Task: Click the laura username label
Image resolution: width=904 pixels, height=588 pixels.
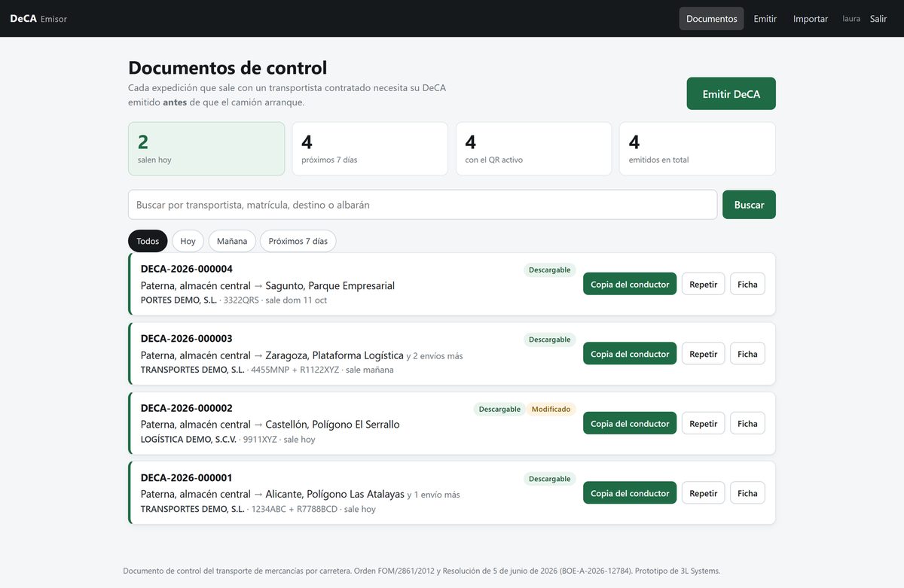Action: tap(851, 19)
